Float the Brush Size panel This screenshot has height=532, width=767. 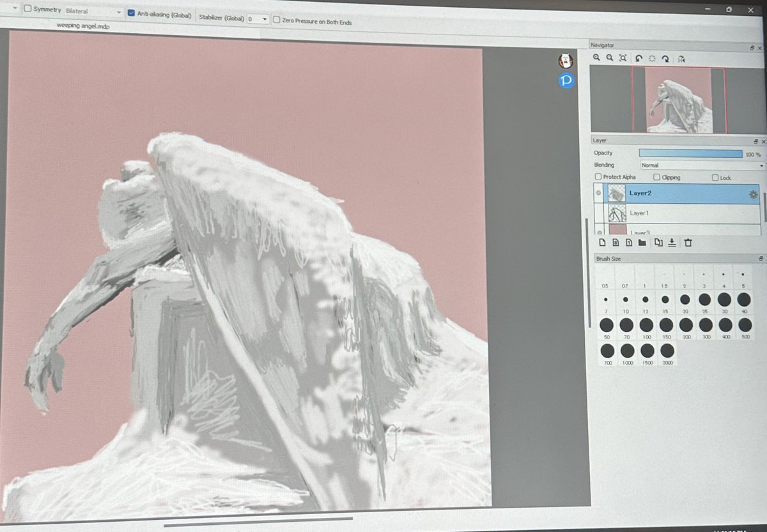coord(761,259)
